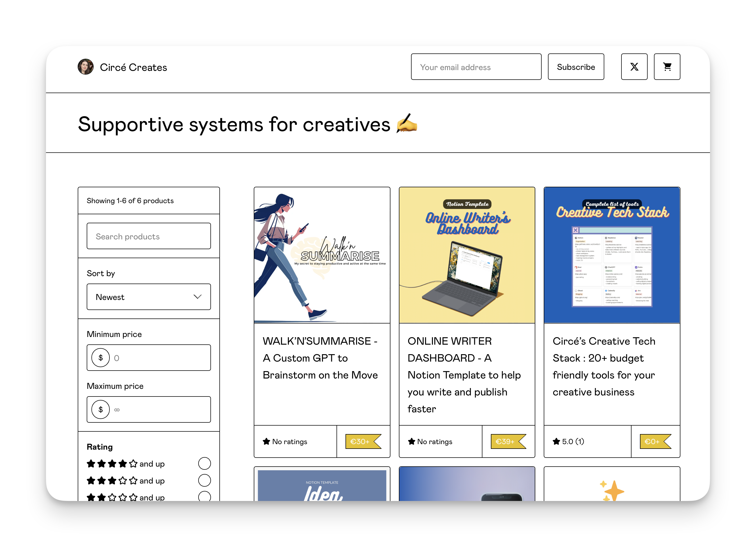
Task: Click the star icon next to 5.0 rating
Action: (556, 441)
